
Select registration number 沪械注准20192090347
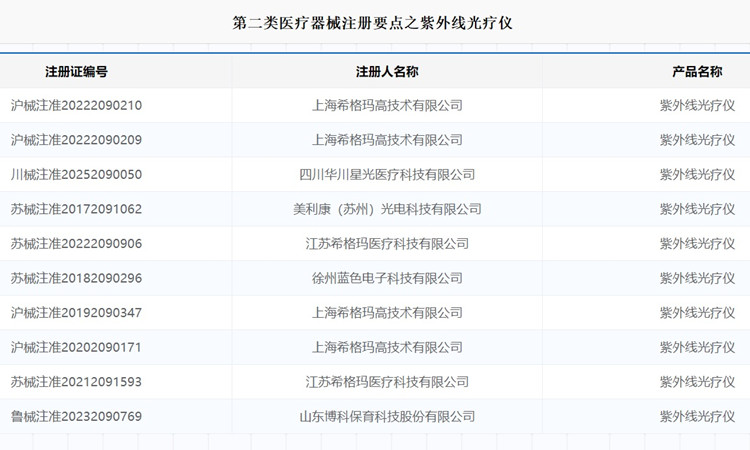pos(77,313)
